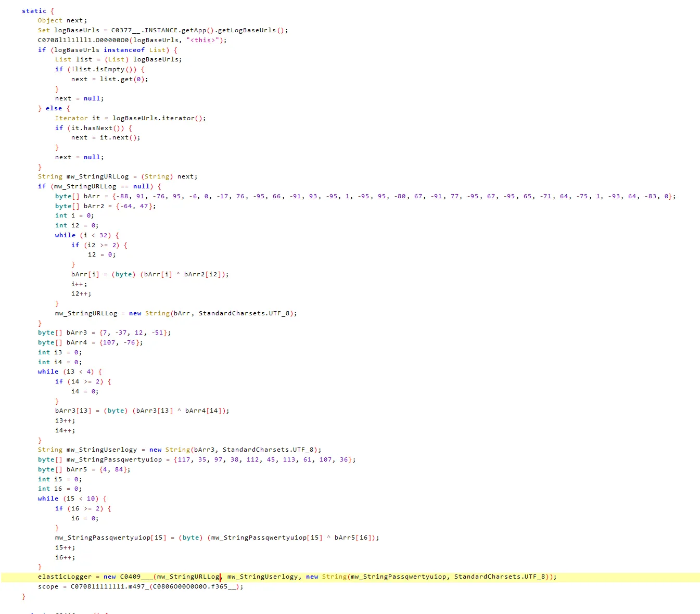Image resolution: width=700 pixels, height=614 pixels.
Task: Click the "i6++;" statement
Action: click(65, 557)
